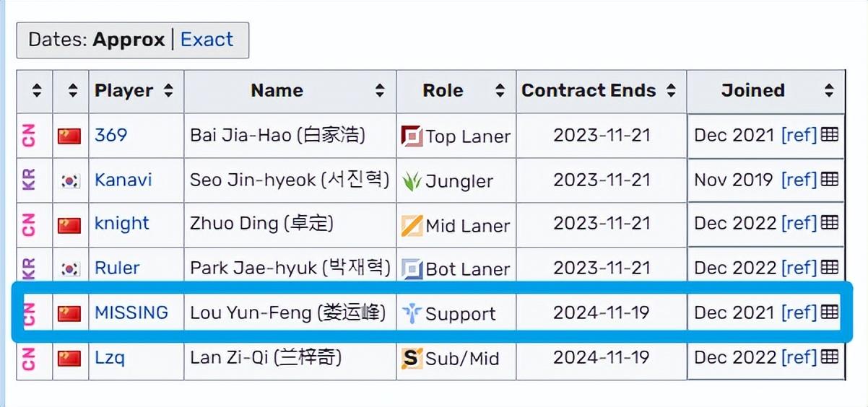The width and height of the screenshot is (868, 407).
Task: Click the Top Laner role icon
Action: [x=412, y=136]
